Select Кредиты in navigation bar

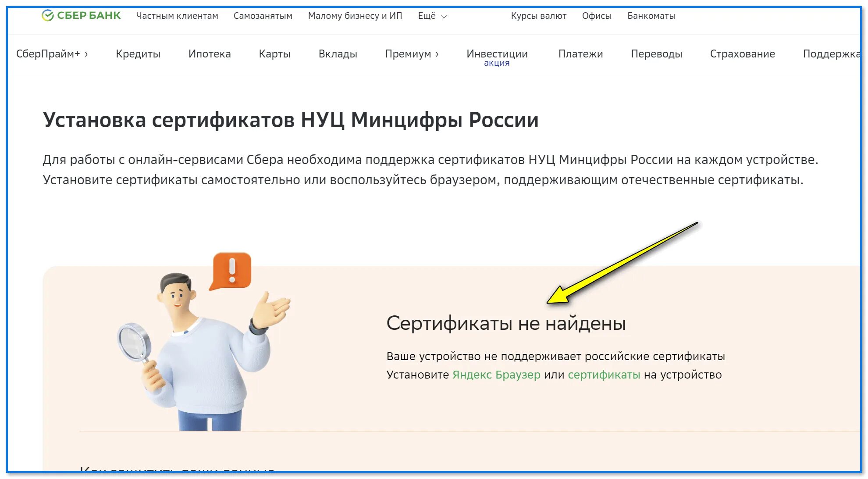pos(138,54)
